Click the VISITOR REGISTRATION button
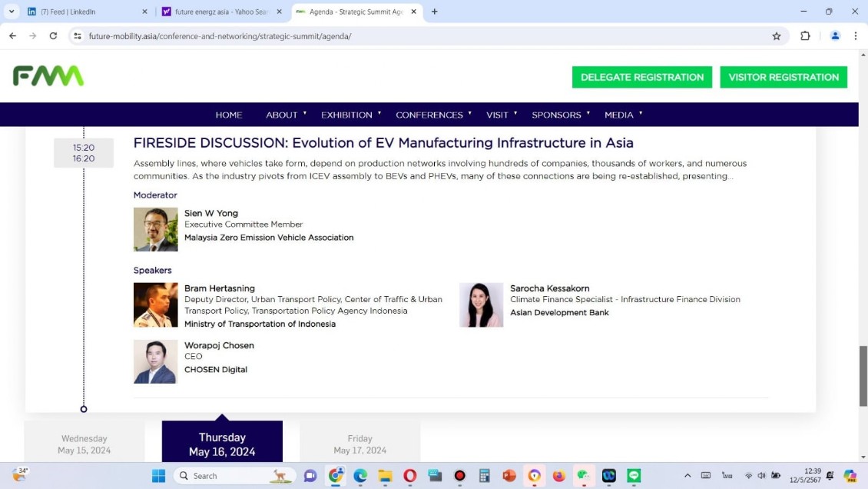This screenshot has height=489, width=868. coord(783,77)
